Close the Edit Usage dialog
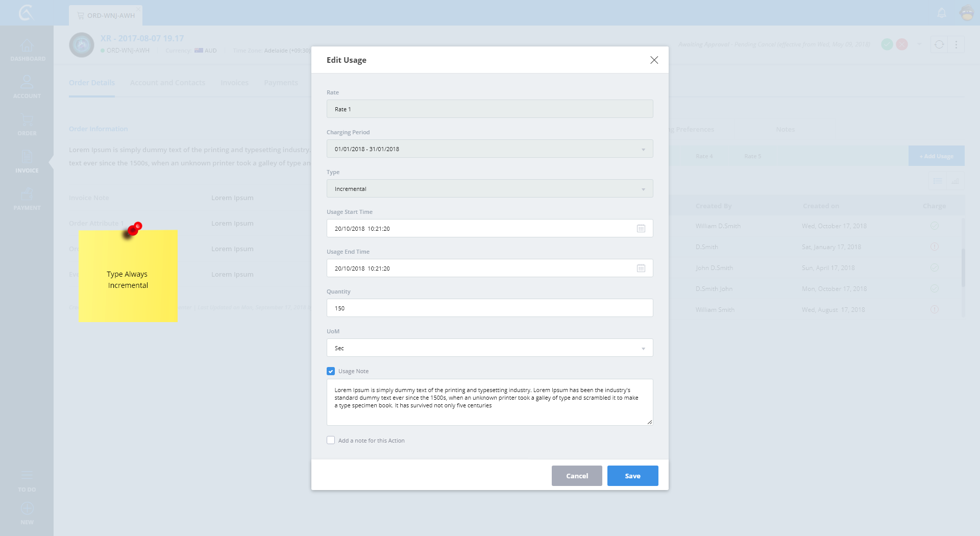 pyautogui.click(x=654, y=60)
